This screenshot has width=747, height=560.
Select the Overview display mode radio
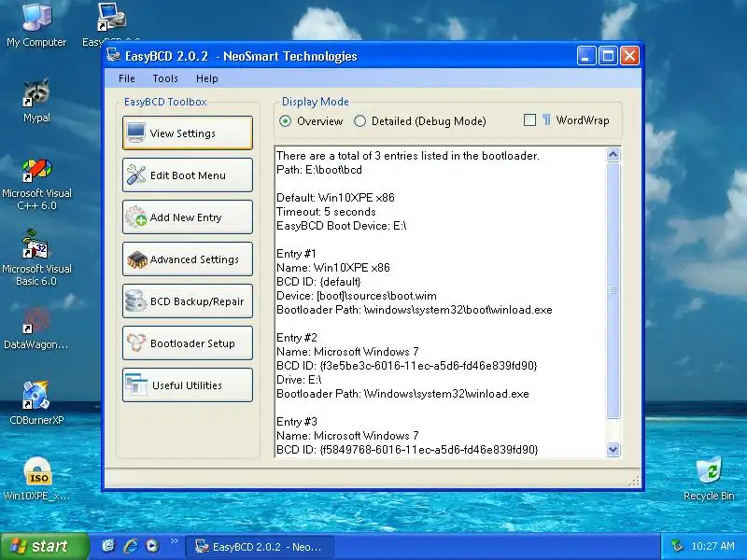pyautogui.click(x=285, y=121)
